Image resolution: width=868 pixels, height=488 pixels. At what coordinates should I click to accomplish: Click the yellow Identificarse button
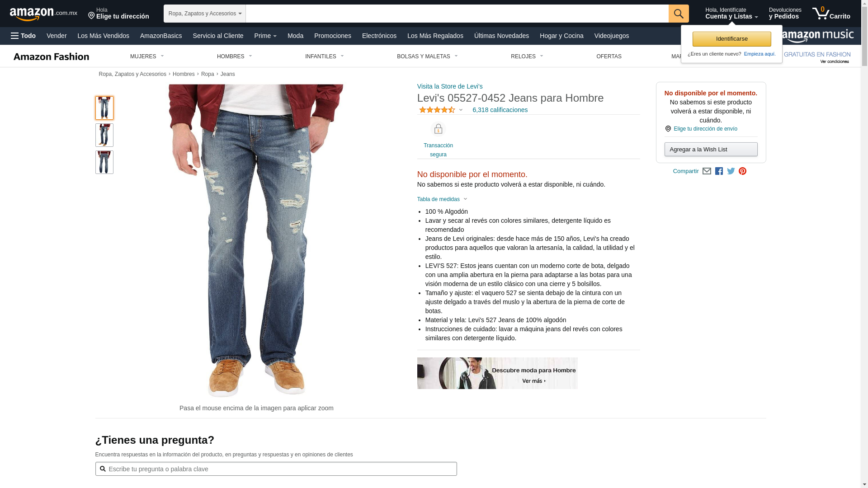click(x=731, y=39)
